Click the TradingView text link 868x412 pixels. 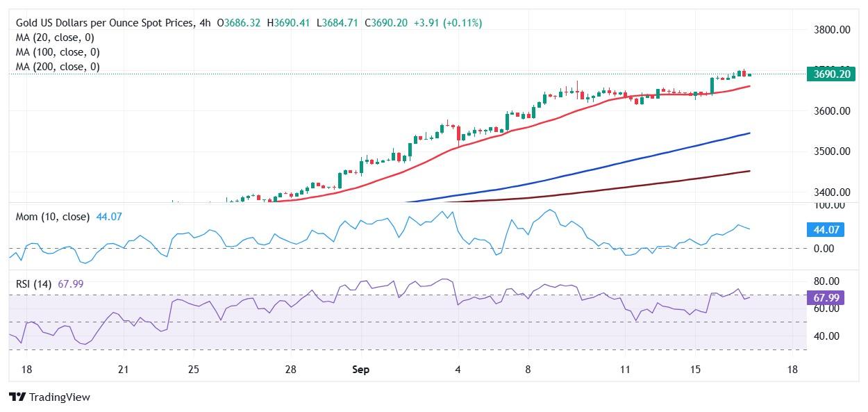click(x=60, y=397)
